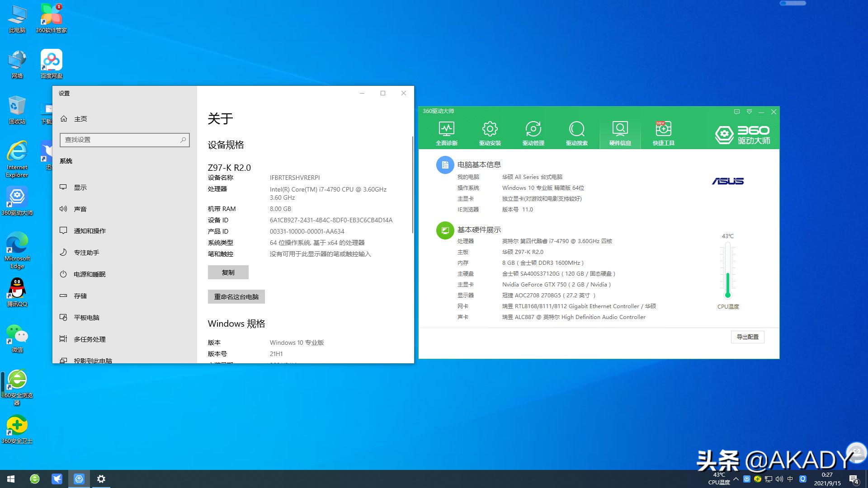Launch 腾讯QQ from the desktop

click(17, 288)
